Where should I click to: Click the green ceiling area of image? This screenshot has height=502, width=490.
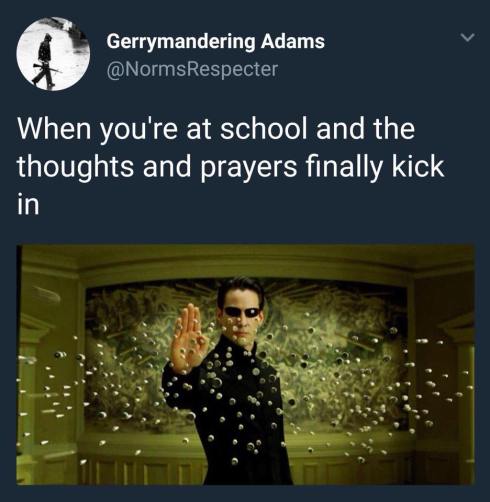[245, 260]
